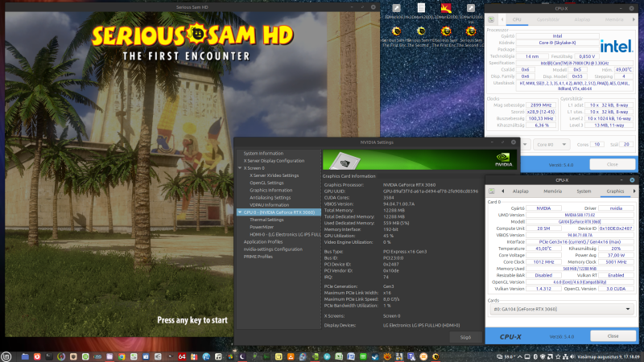Click the Súgó help button in NVIDIA Settings
The height and width of the screenshot is (362, 644).
(x=465, y=337)
